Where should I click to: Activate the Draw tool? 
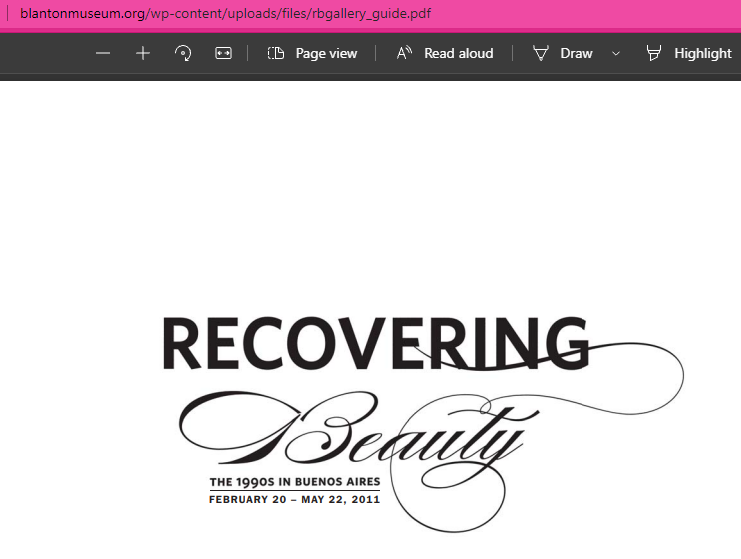562,53
